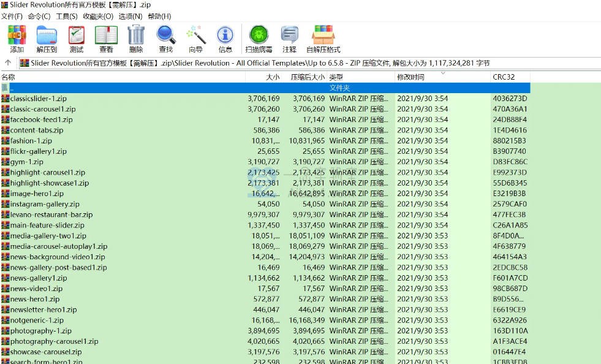Sort by Modified (修改时间) column header
Image resolution: width=601 pixels, height=364 pixels.
pos(442,77)
